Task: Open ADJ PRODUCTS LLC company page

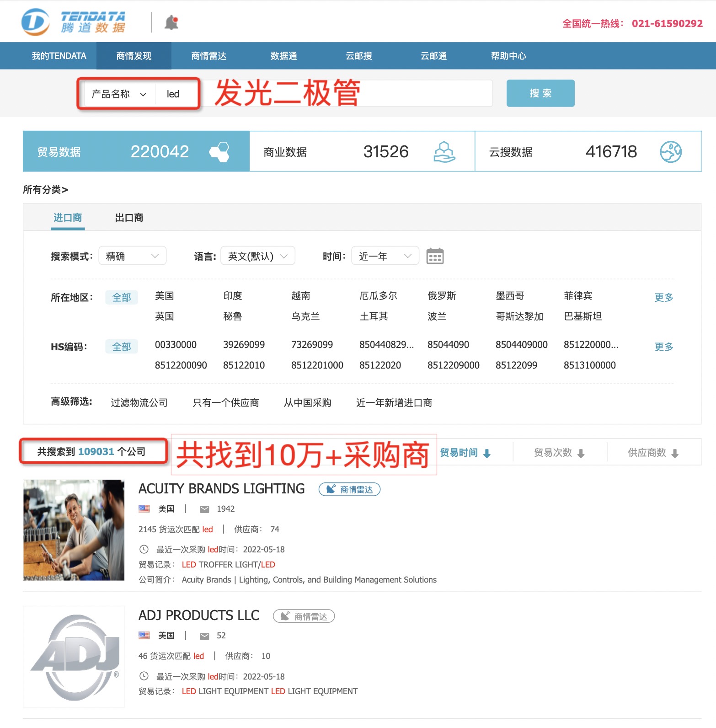Action: (x=199, y=616)
